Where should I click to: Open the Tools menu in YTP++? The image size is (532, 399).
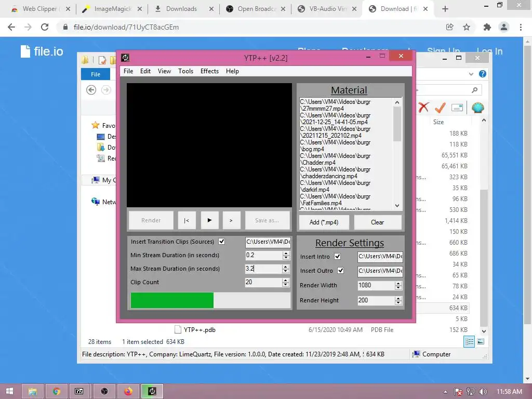pyautogui.click(x=185, y=71)
